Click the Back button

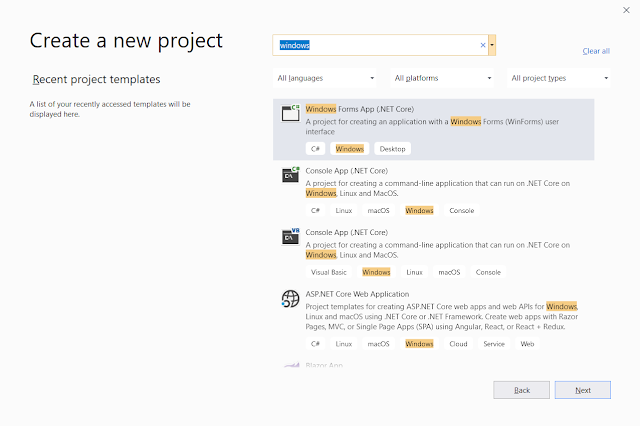click(x=521, y=390)
